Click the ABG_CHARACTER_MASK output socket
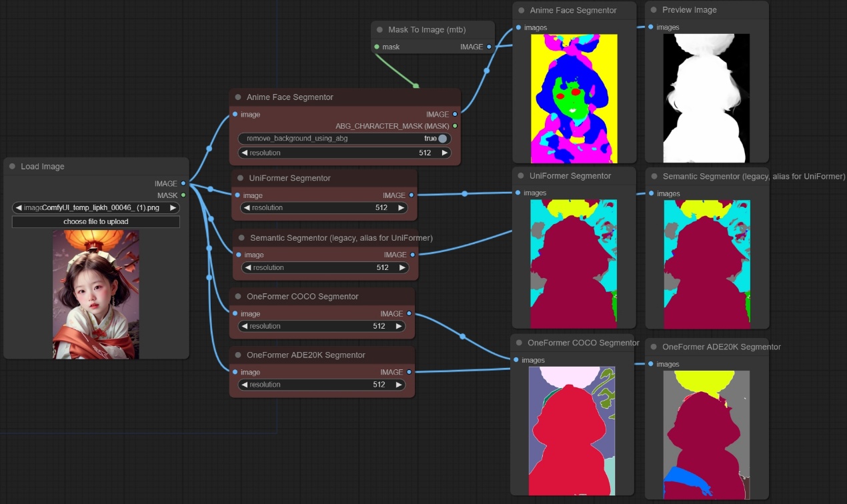This screenshot has width=847, height=504. click(455, 125)
